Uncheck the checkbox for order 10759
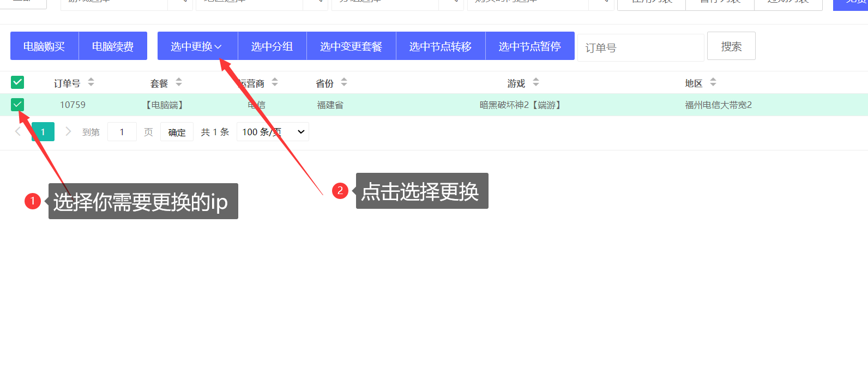The image size is (868, 368). [17, 105]
